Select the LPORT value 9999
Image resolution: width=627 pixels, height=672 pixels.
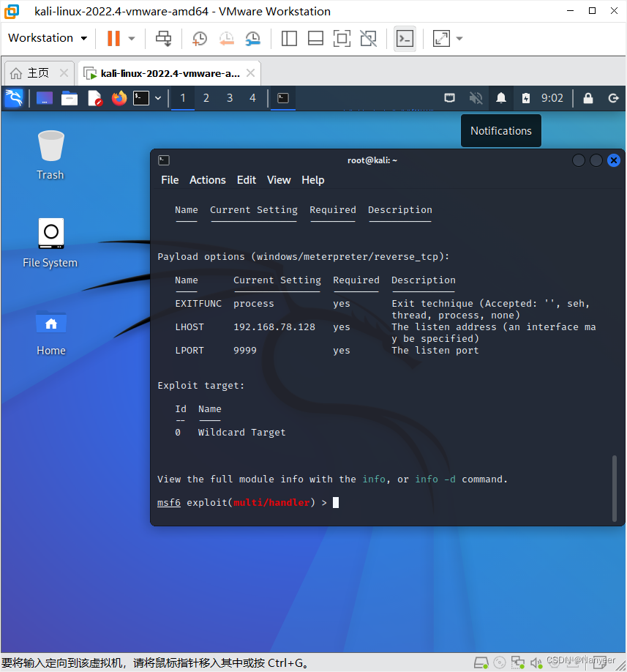click(244, 351)
